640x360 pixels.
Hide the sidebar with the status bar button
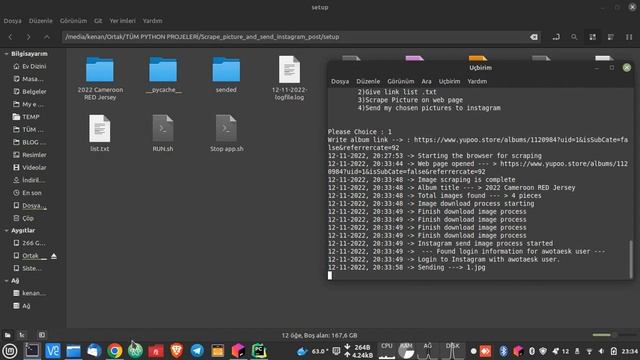pos(42,335)
